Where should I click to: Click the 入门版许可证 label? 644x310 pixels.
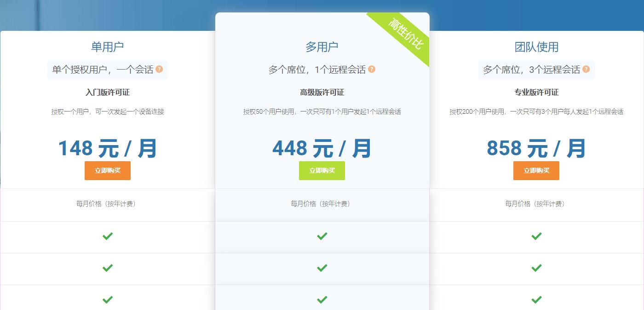click(x=107, y=92)
